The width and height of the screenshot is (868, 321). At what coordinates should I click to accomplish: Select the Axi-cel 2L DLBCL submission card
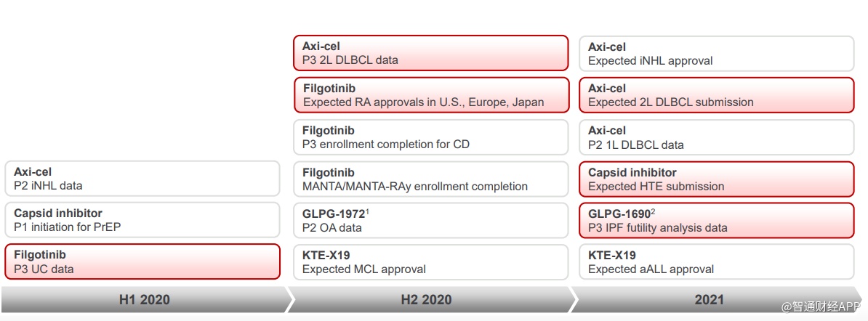pos(716,95)
